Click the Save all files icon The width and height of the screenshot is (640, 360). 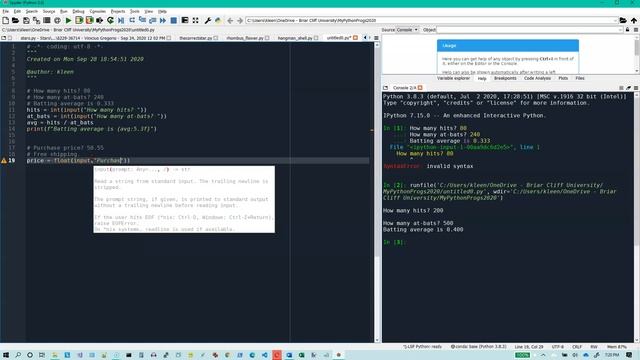point(36,20)
